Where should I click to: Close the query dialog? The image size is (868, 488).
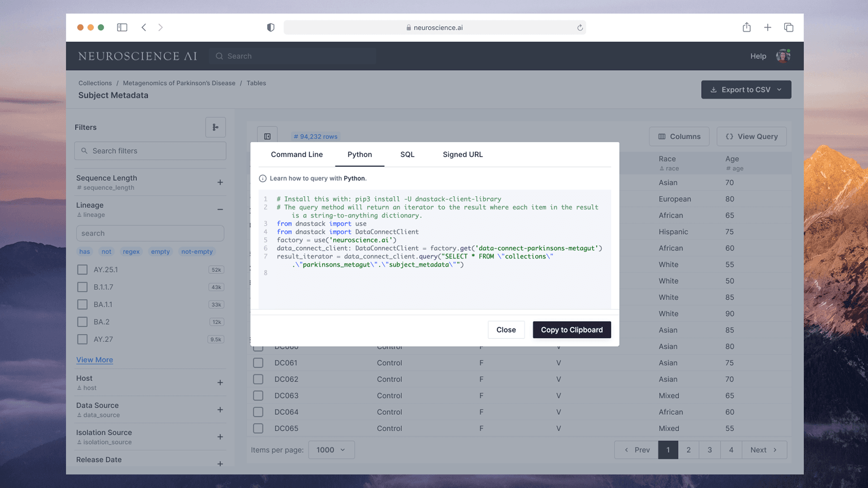[506, 330]
